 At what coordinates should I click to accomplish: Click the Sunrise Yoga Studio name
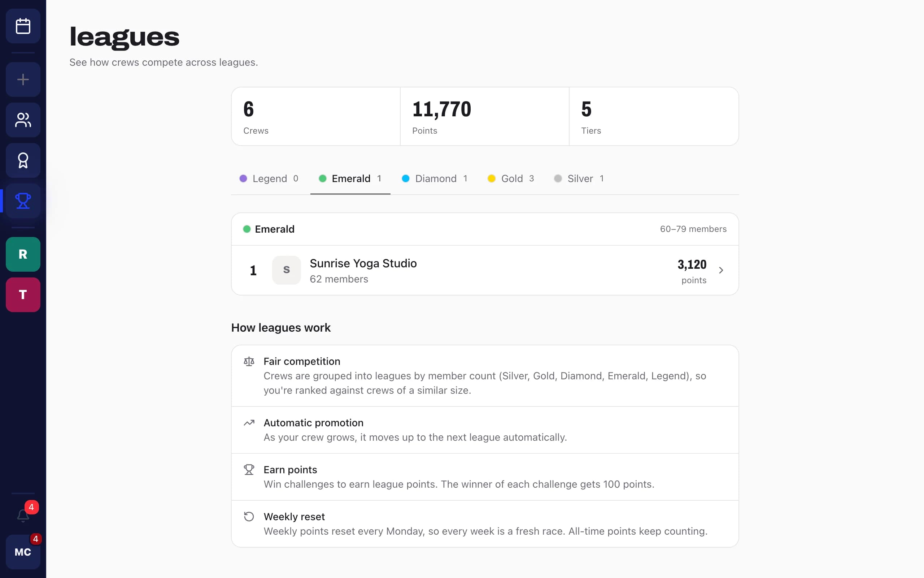(x=363, y=263)
